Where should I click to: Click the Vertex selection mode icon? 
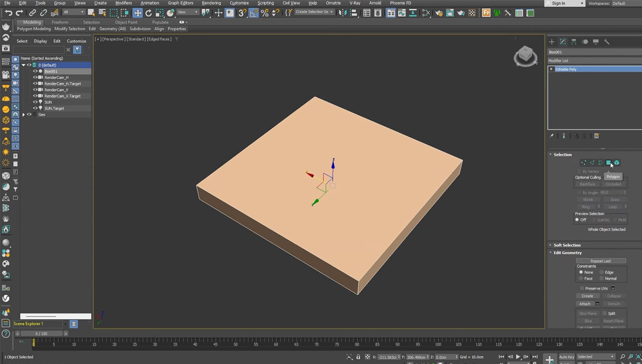[x=583, y=162]
